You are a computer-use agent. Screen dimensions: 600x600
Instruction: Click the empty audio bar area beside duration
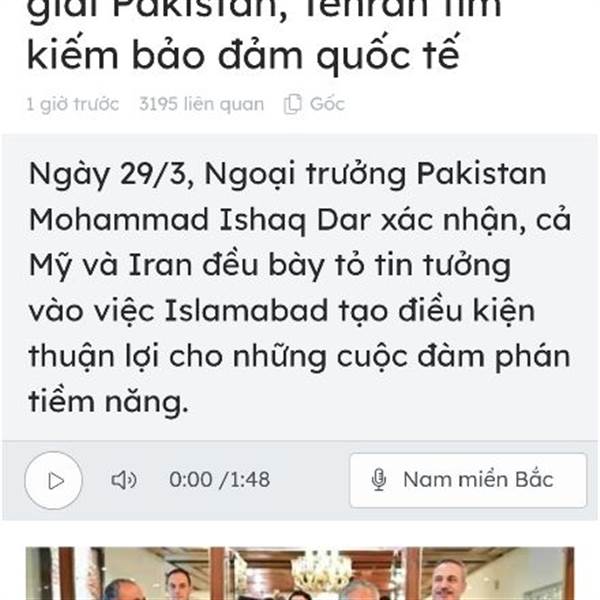(x=310, y=481)
